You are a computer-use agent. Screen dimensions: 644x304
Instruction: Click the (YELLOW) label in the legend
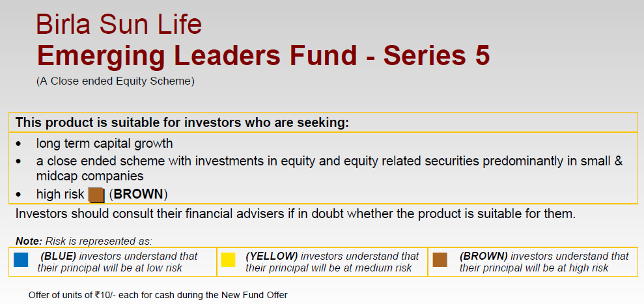[272, 256]
